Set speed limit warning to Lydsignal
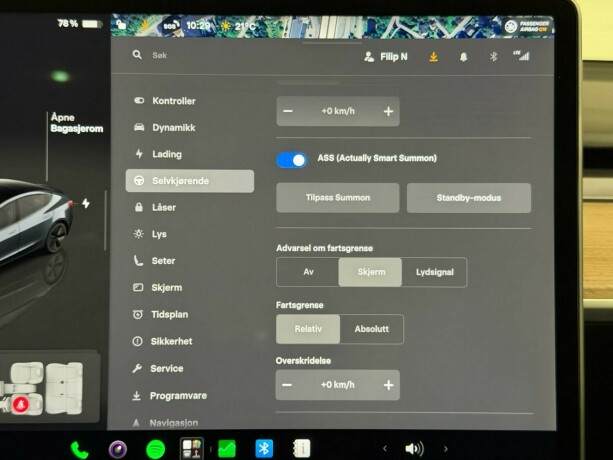 pos(434,272)
